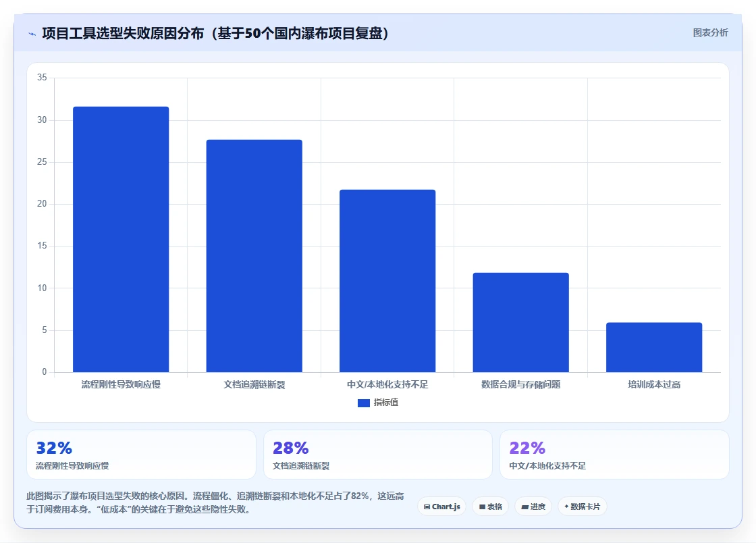Click the 数据合规与存储问题 bar
This screenshot has width=756, height=543.
[520, 323]
